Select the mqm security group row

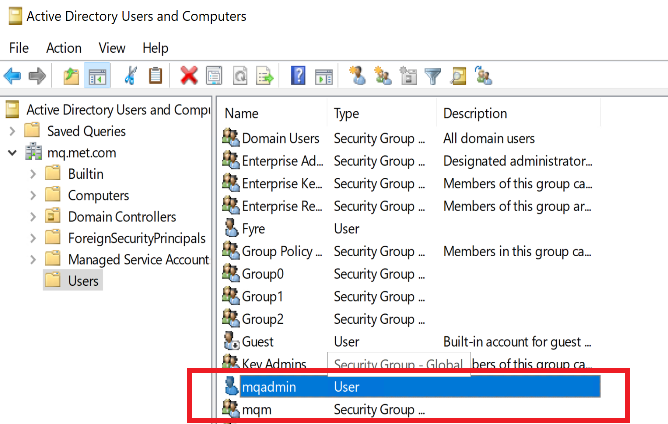point(412,410)
